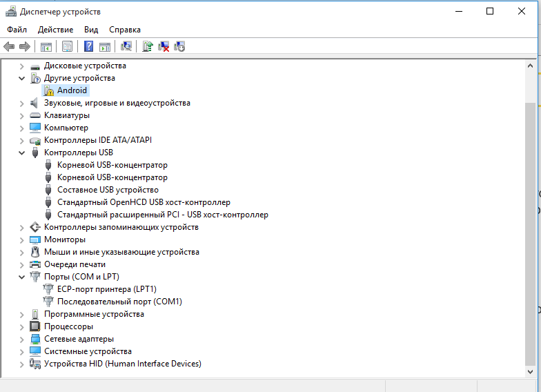
Task: Select Последовательный порт (COM1)
Action: click(119, 302)
